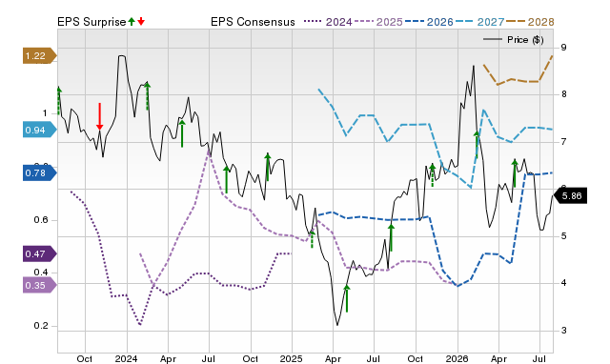Click the '2026' label on the time axis
Viewport: 610px width, 364px height.
[x=457, y=358]
